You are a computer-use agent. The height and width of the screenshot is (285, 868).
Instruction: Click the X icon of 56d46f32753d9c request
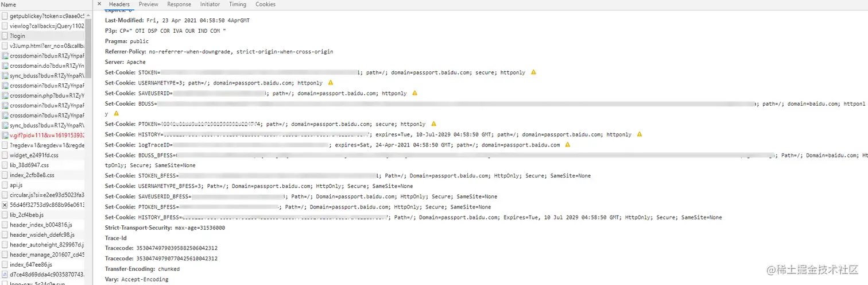pos(5,205)
